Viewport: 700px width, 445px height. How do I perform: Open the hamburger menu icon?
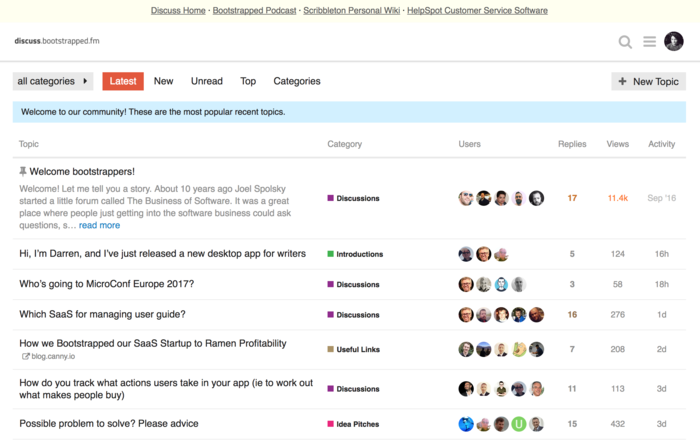[x=650, y=42]
